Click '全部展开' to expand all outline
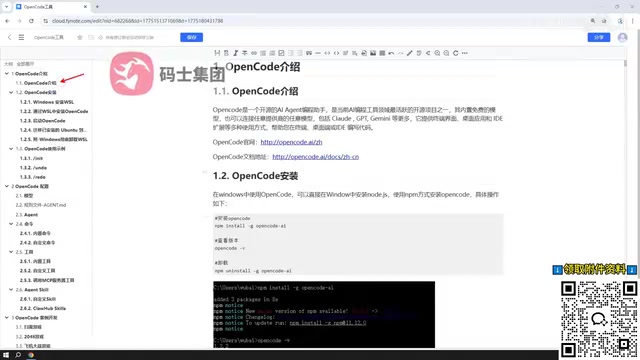The width and height of the screenshot is (640, 360). click(x=25, y=64)
